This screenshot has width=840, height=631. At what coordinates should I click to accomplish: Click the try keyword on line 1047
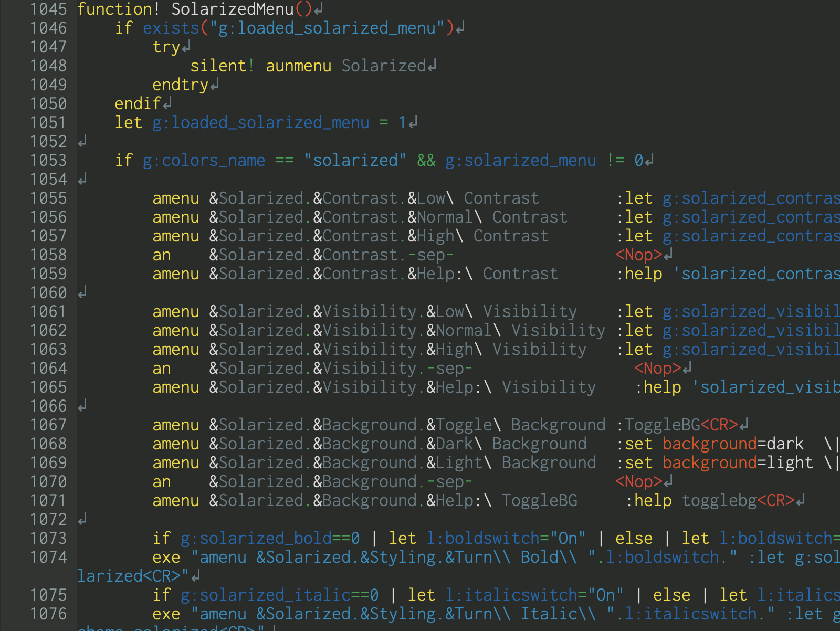(x=166, y=47)
